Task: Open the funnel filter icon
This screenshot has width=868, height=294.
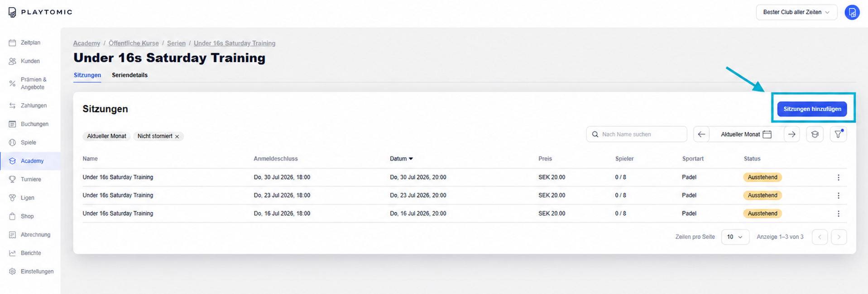Action: [838, 134]
